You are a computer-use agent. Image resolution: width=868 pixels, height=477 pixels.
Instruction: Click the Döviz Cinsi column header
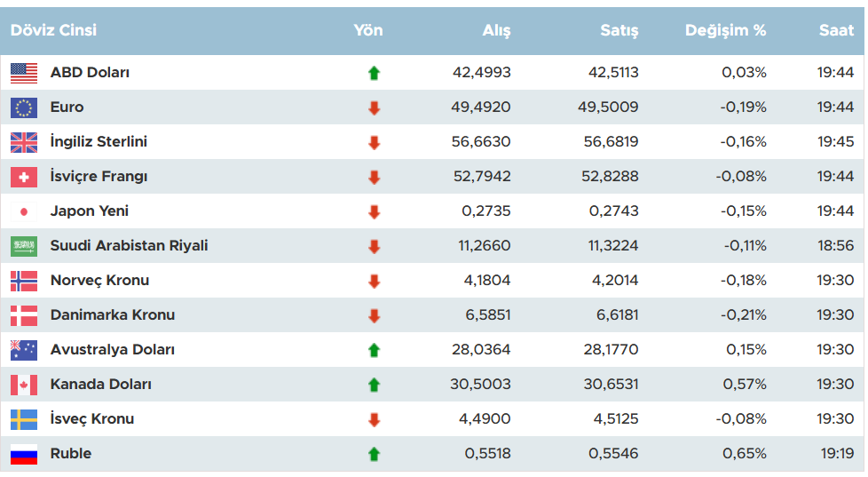pos(53,30)
